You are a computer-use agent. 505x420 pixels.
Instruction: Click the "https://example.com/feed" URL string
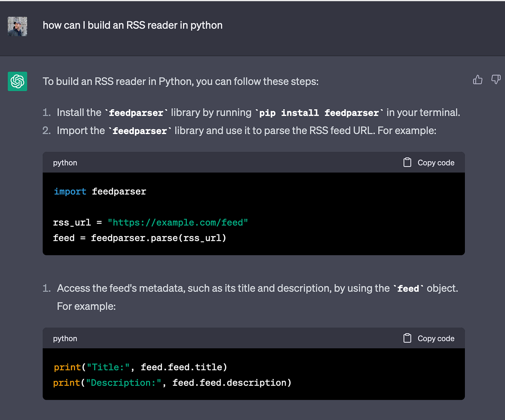tap(177, 222)
